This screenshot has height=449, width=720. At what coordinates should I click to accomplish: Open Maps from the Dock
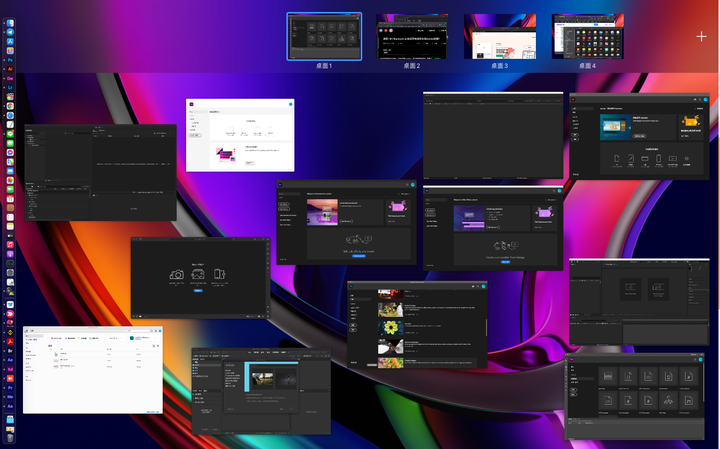(x=10, y=162)
